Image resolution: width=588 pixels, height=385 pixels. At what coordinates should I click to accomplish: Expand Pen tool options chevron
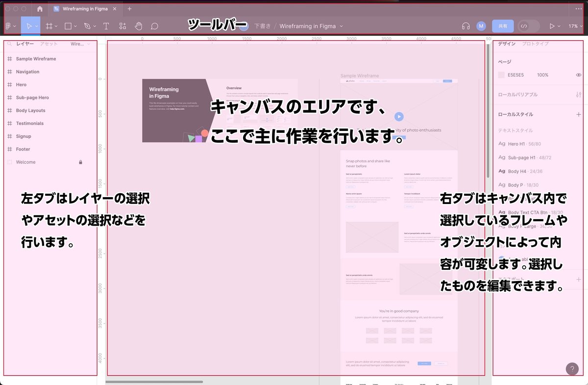tap(95, 26)
